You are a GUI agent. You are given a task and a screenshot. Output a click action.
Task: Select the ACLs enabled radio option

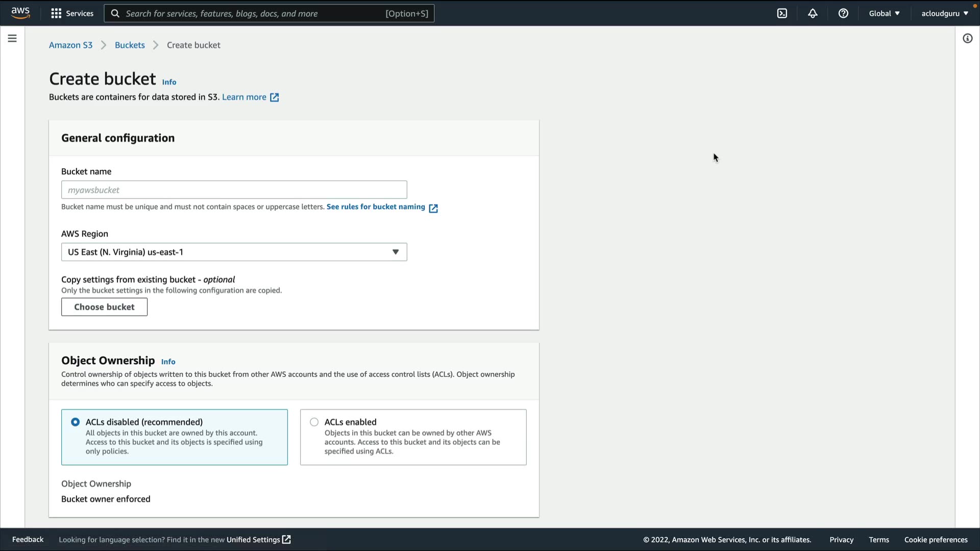(314, 422)
